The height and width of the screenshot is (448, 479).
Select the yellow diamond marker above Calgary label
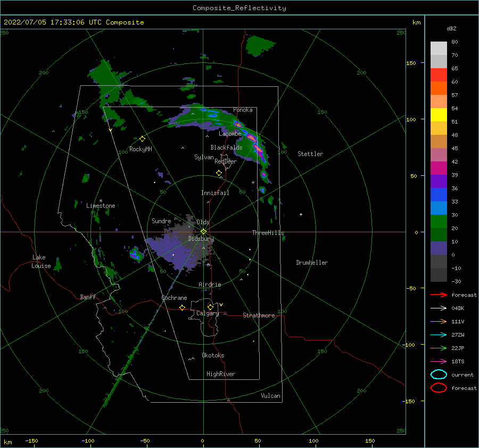tap(210, 307)
